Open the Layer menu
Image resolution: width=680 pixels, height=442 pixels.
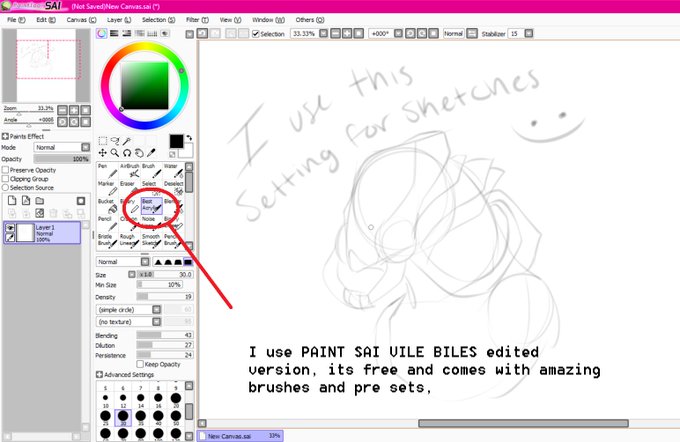click(x=119, y=20)
